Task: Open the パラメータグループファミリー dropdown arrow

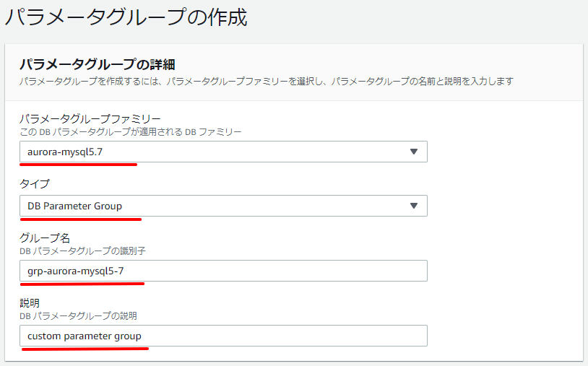Action: click(x=414, y=152)
